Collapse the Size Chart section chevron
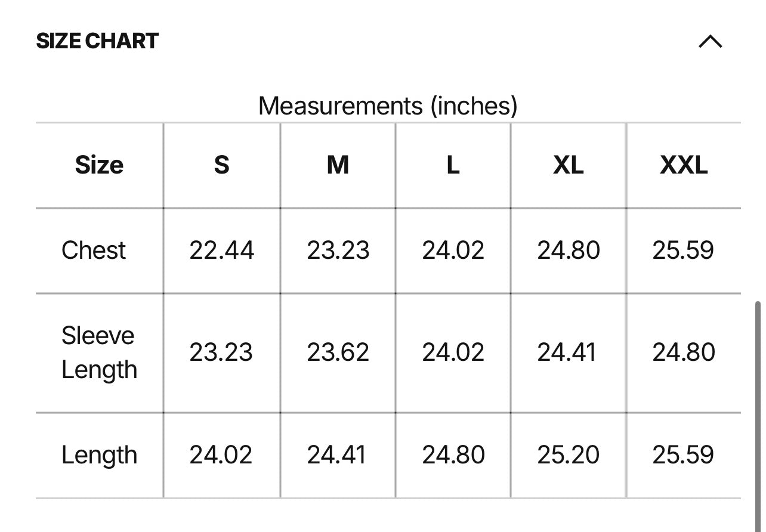 pos(710,42)
